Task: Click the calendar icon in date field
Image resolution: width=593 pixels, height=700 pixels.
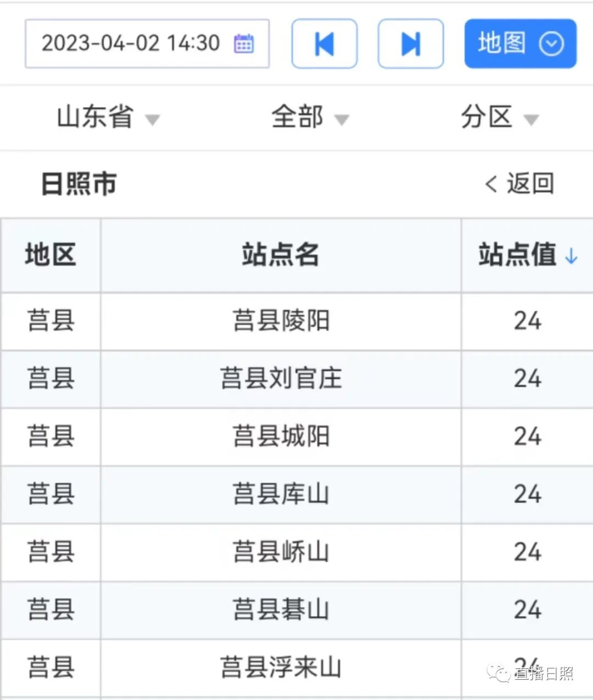Action: [x=243, y=43]
